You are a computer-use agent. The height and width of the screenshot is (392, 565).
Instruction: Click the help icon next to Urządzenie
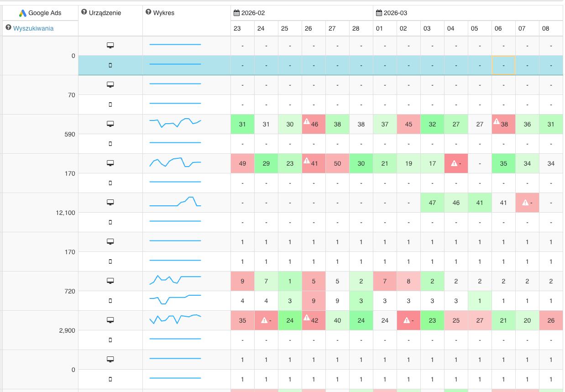[x=83, y=12]
